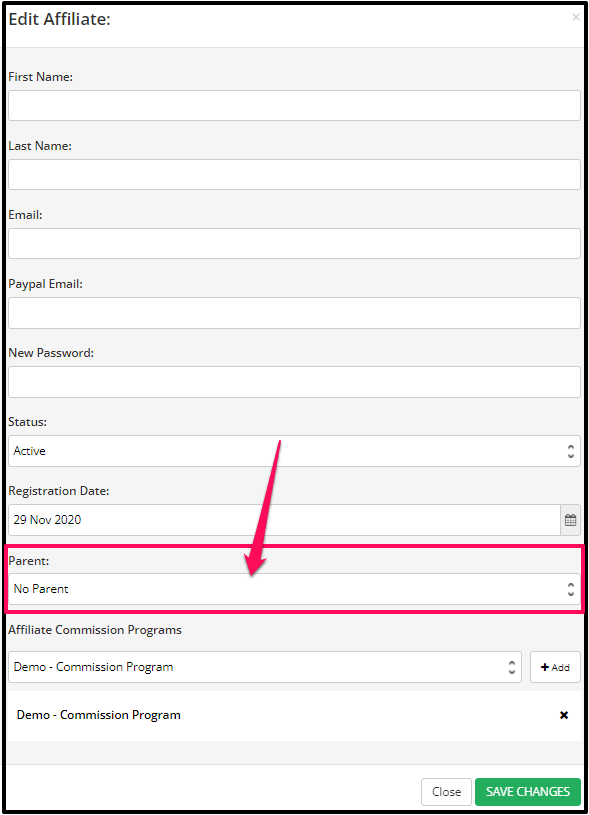Screen dimensions: 589x815
Task: Click the Edit Affiliate dialog title
Action: pos(60,19)
